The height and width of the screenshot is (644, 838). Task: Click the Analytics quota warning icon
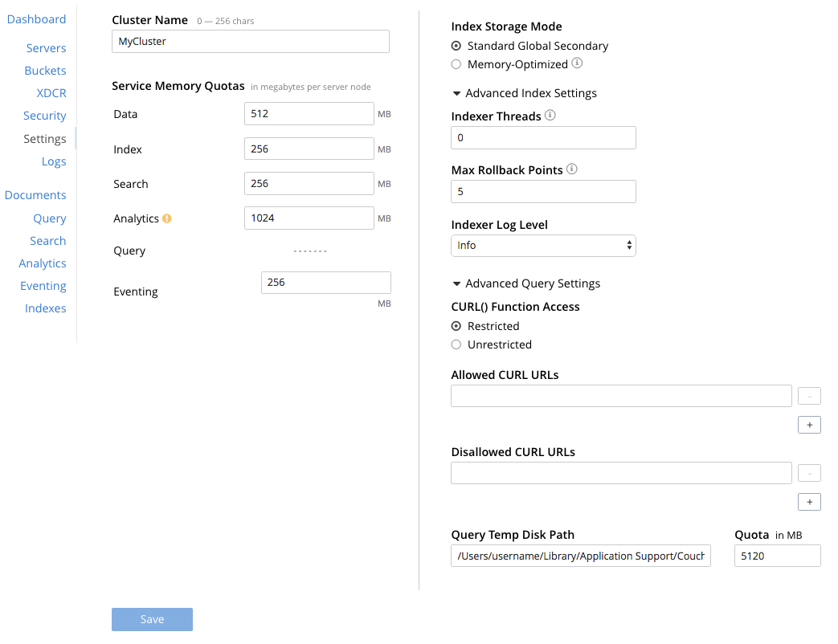pos(167,218)
